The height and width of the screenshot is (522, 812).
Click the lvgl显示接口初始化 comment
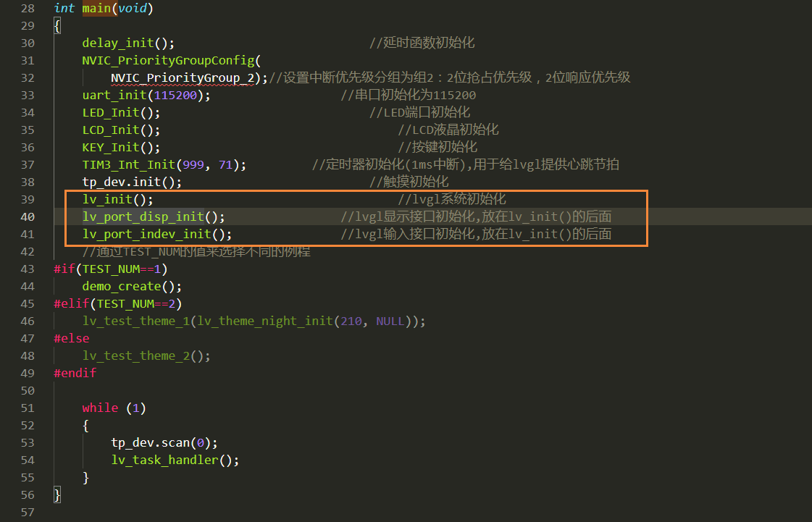[476, 217]
